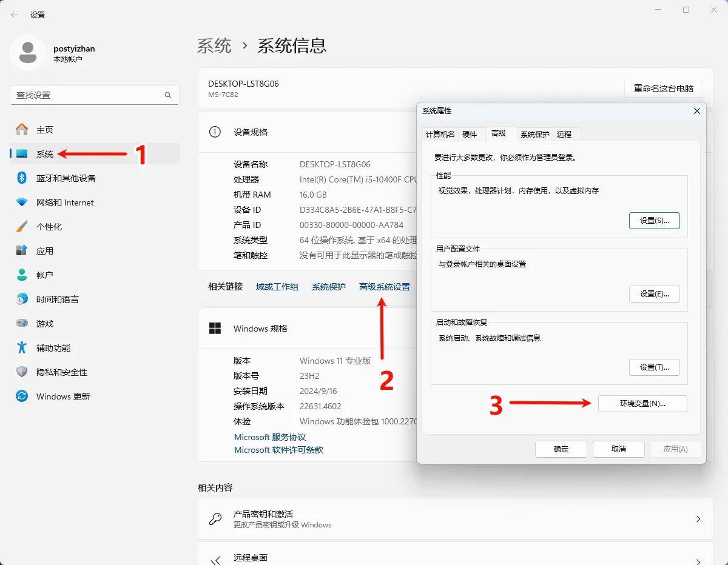
Task: Open Performance Settings (设置(S)...) button
Action: point(654,221)
